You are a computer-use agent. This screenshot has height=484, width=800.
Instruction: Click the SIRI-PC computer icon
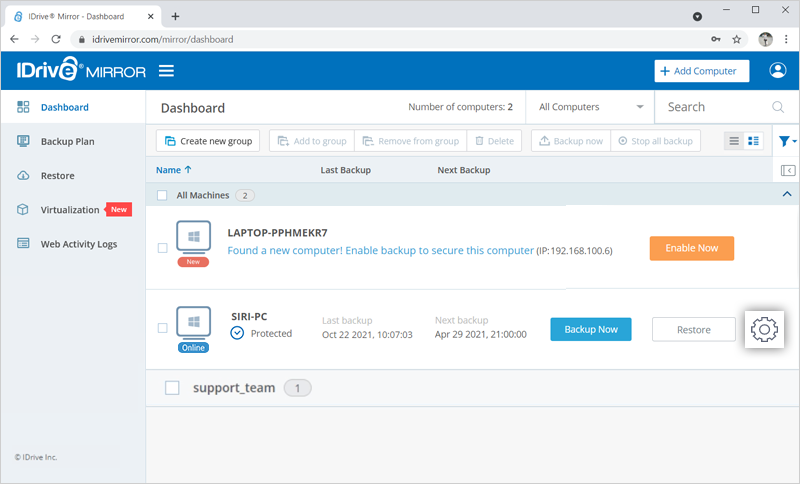(193, 322)
